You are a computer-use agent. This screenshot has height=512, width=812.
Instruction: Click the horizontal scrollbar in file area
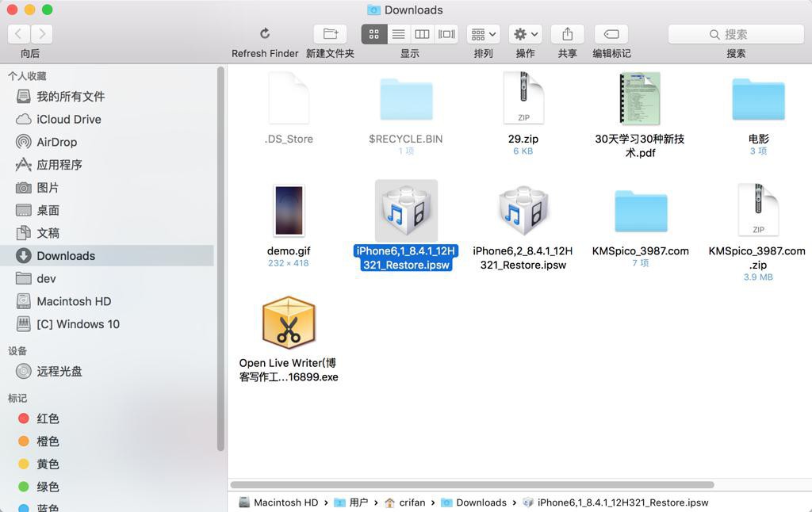pos(473,484)
